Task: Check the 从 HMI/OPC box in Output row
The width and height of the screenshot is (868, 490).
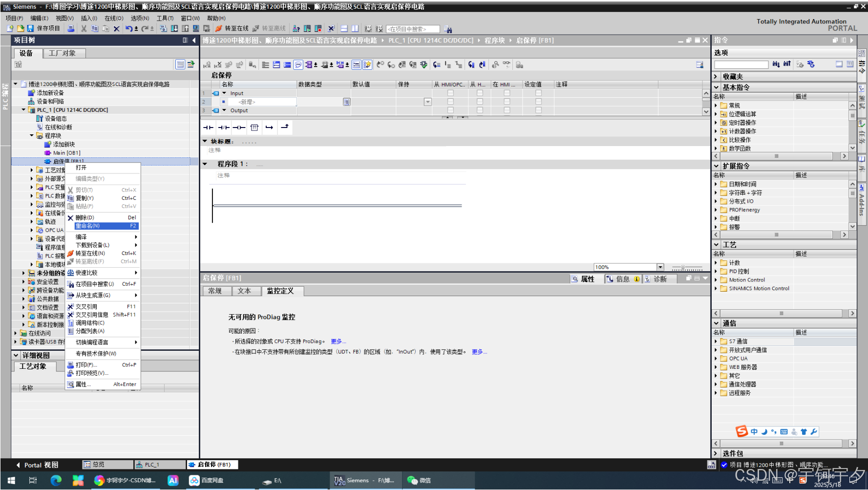Action: pyautogui.click(x=450, y=110)
